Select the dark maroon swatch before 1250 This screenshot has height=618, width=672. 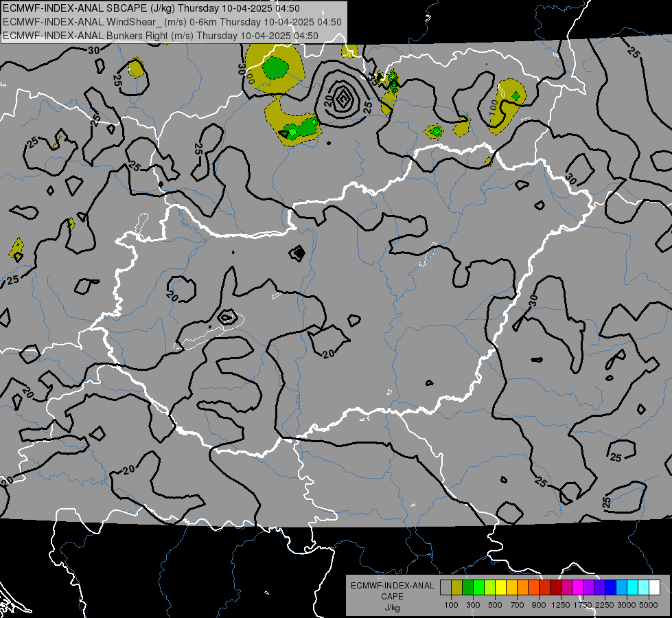point(555,588)
